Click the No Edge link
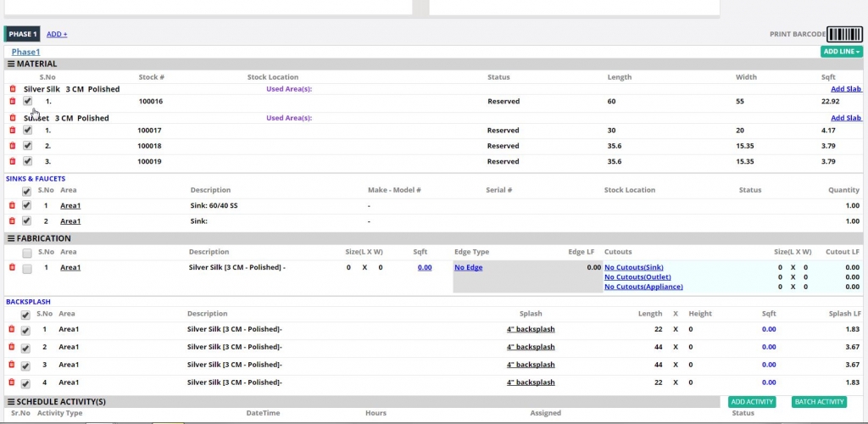 pos(468,267)
